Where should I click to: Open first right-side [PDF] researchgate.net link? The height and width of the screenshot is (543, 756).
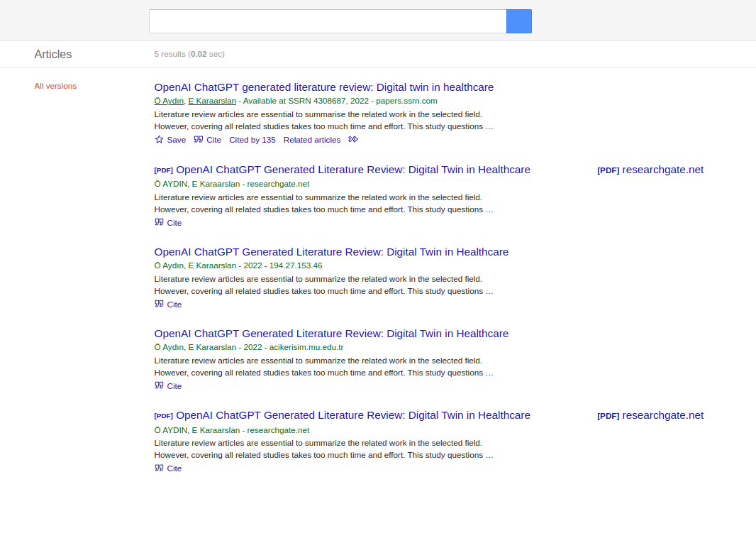(650, 170)
